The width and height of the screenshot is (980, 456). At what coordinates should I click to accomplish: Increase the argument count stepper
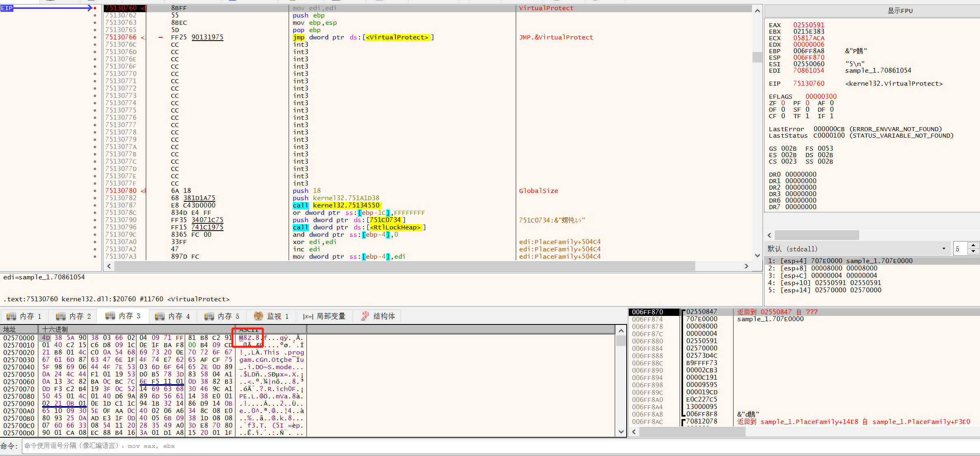tap(974, 246)
